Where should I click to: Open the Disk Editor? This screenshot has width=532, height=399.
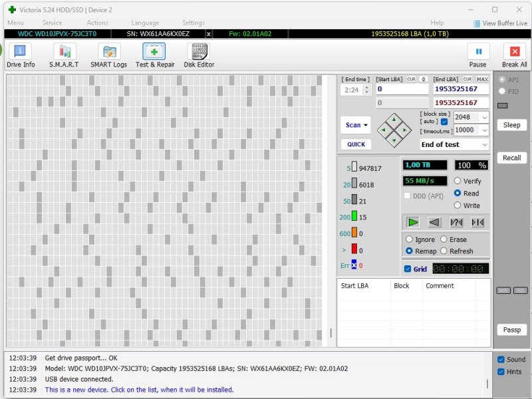199,54
